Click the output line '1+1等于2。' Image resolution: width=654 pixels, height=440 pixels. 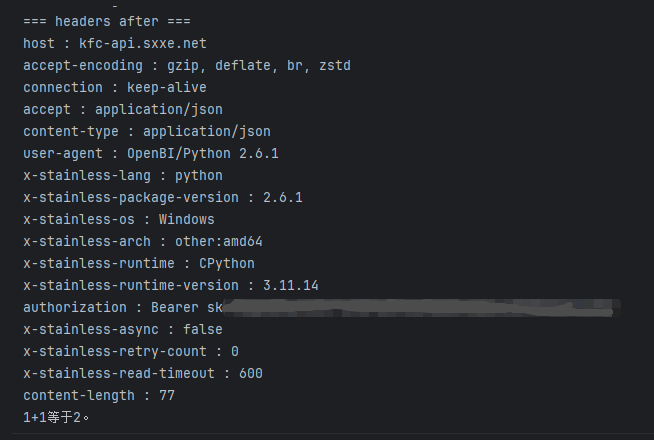pyautogui.click(x=56, y=417)
